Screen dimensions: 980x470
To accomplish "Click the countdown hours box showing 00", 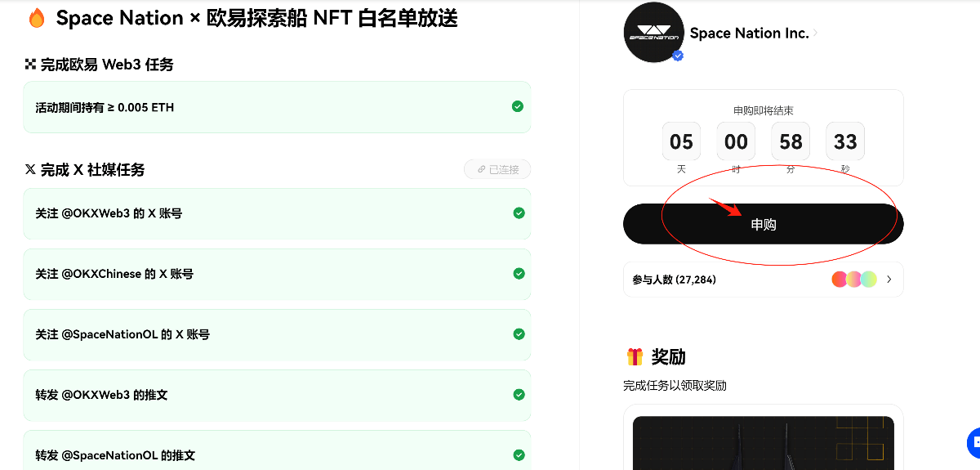I will (x=736, y=141).
